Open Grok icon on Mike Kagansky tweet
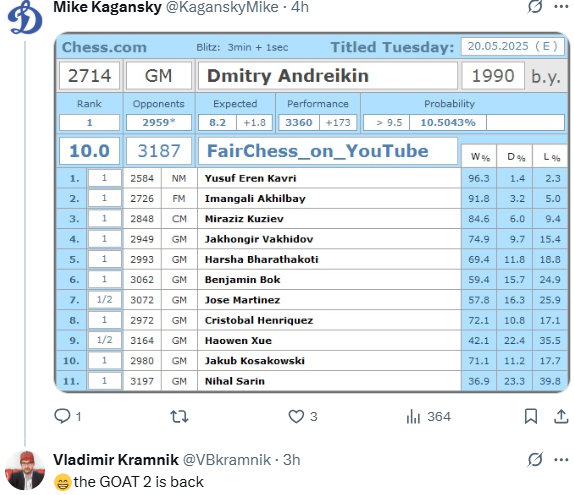574x495 pixels. pyautogui.click(x=535, y=6)
